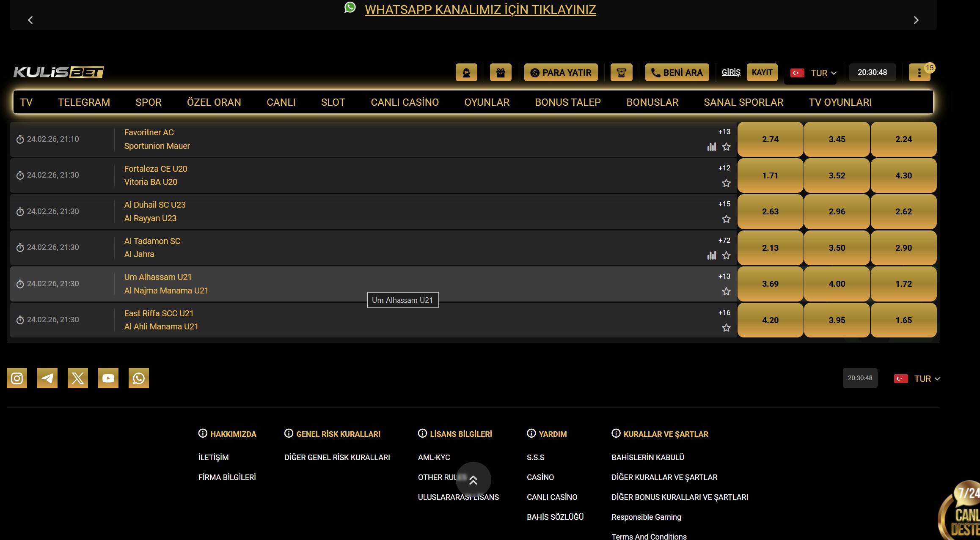Viewport: 980px width, 540px height.
Task: Favorite the Fortaleza CE U20 match
Action: coord(726,183)
